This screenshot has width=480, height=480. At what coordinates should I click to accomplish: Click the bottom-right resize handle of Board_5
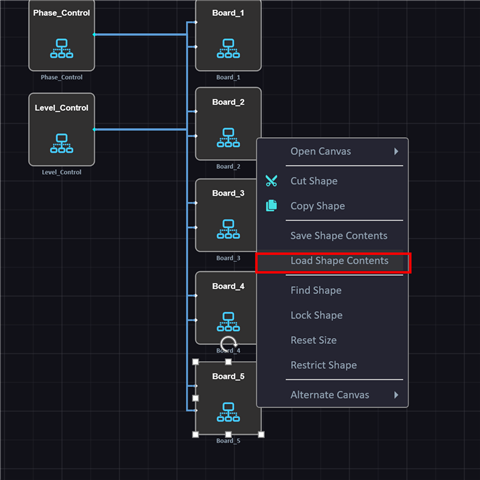point(261,435)
